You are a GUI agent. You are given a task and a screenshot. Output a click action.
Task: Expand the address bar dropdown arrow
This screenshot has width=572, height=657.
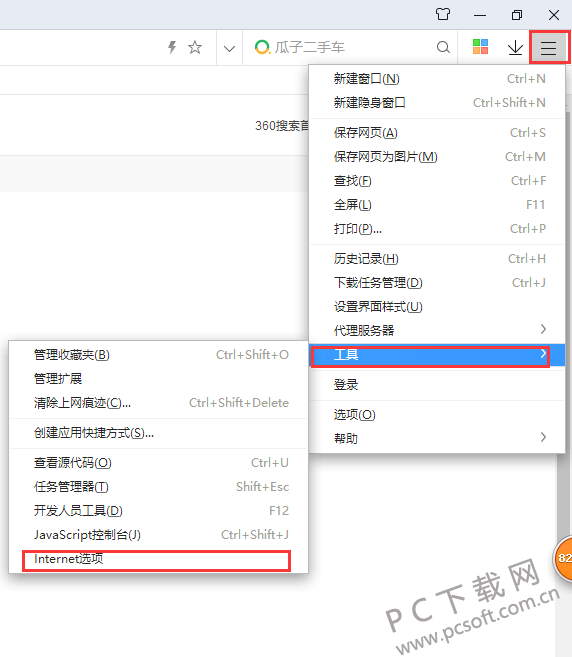pyautogui.click(x=229, y=48)
